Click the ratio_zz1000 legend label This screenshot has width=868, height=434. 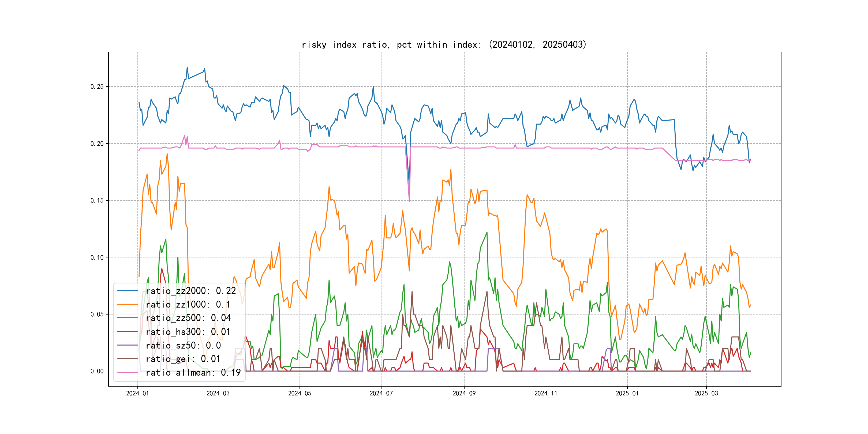coord(188,305)
